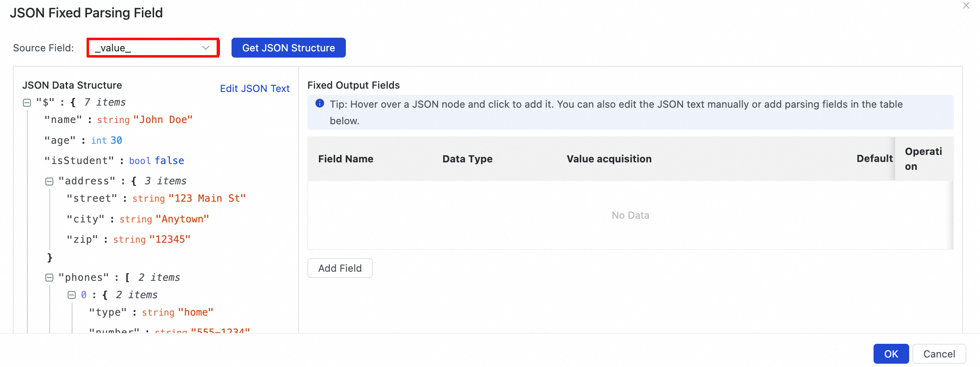The image size is (980, 367).
Task: Select the "age" int node
Action: 60,141
